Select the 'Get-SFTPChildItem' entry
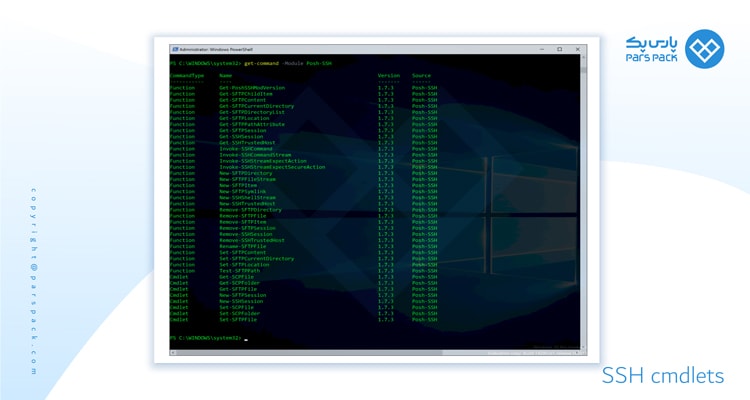The width and height of the screenshot is (750, 400). click(246, 94)
